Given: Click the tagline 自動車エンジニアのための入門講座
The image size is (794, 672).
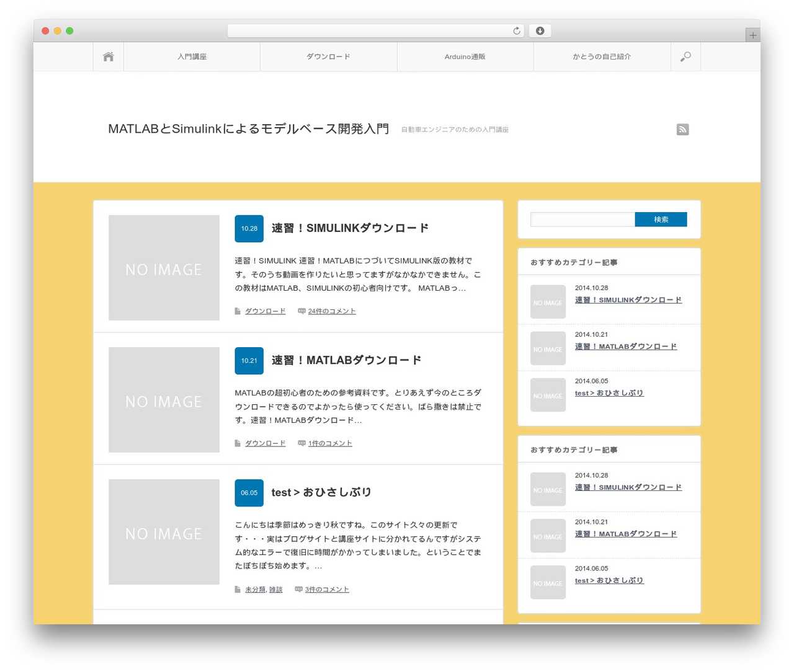Looking at the screenshot, I should coord(455,130).
